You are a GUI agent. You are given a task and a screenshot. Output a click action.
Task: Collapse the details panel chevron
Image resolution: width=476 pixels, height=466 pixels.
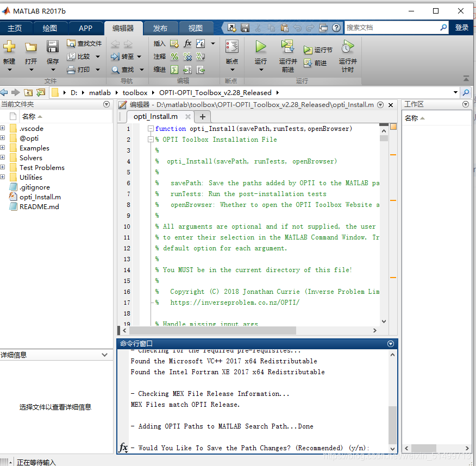click(105, 355)
